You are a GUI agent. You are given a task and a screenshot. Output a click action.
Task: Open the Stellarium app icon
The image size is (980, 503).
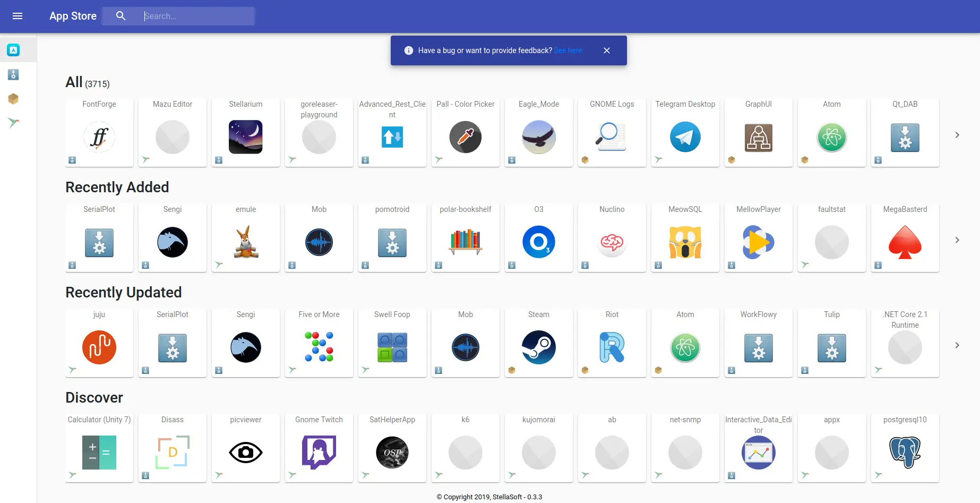(x=245, y=137)
